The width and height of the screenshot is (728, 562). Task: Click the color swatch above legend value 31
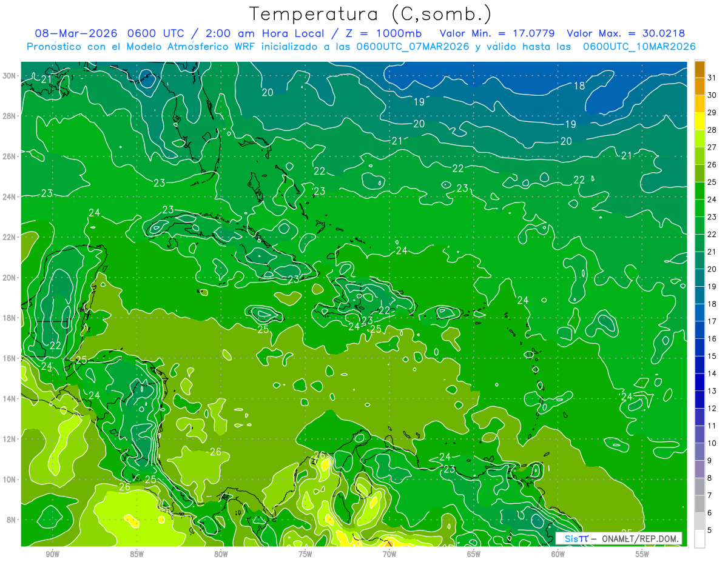(699, 69)
